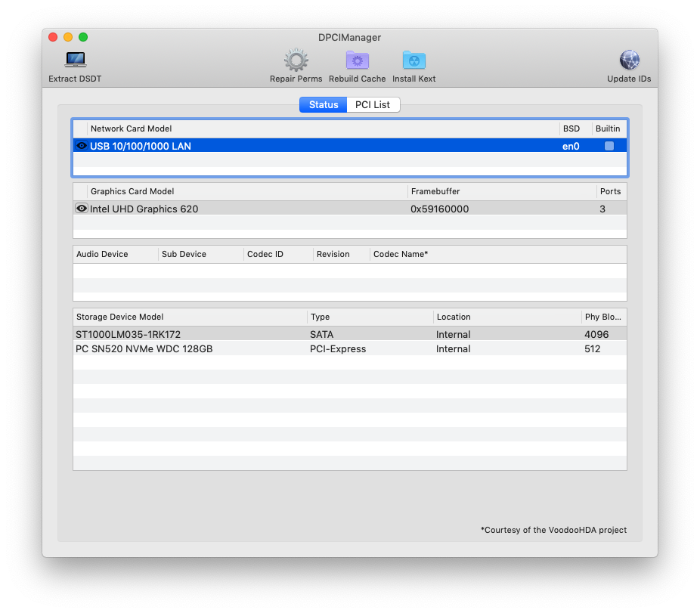Click eye icon beside Intel UHD Graphics 620
The width and height of the screenshot is (700, 613).
[x=81, y=209]
